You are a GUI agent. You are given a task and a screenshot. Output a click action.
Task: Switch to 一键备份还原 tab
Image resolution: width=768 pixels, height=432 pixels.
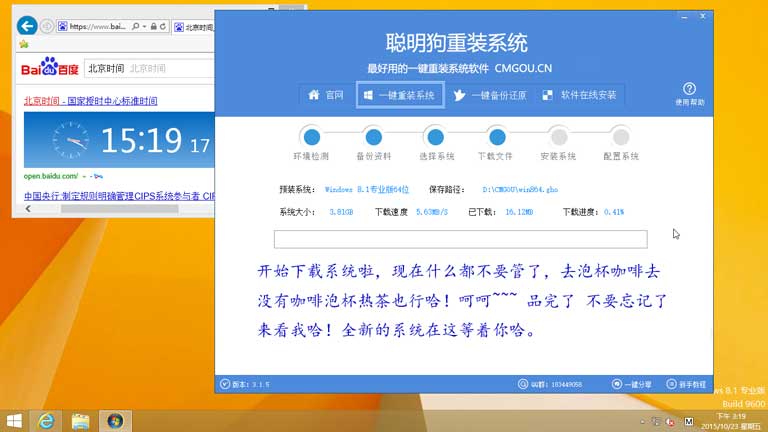coord(485,95)
